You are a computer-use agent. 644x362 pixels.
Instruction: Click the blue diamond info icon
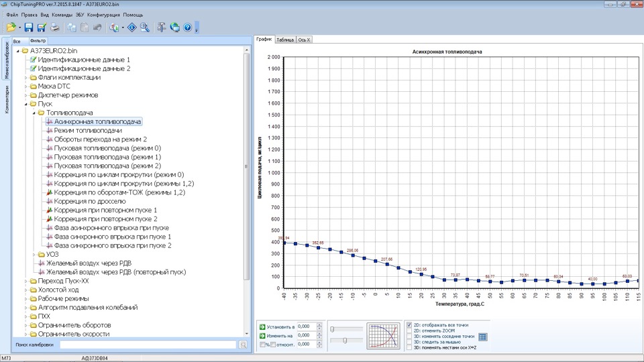click(x=131, y=27)
